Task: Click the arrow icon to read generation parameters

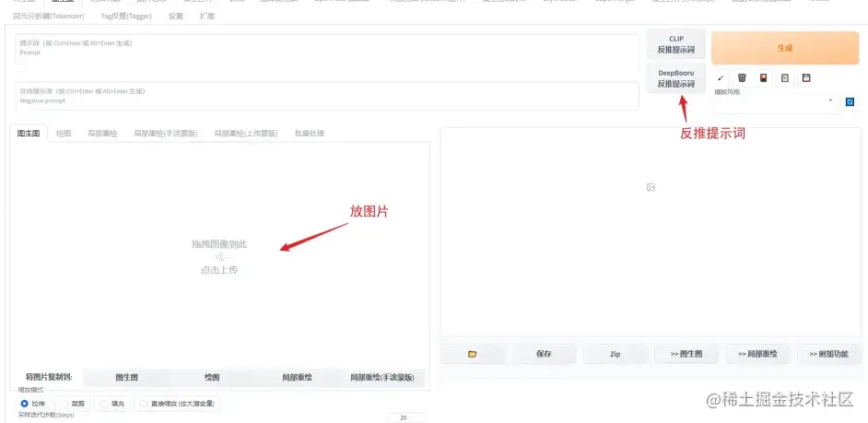Action: [721, 78]
